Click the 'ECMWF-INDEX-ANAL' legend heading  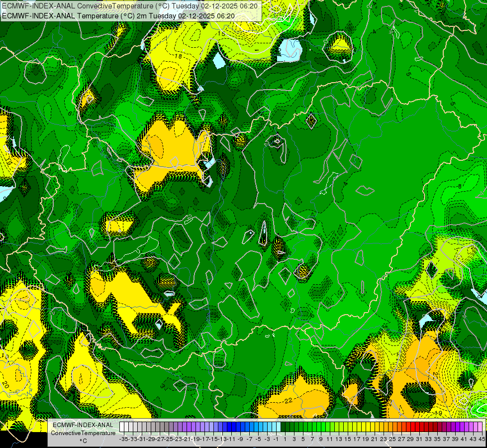pos(83,425)
